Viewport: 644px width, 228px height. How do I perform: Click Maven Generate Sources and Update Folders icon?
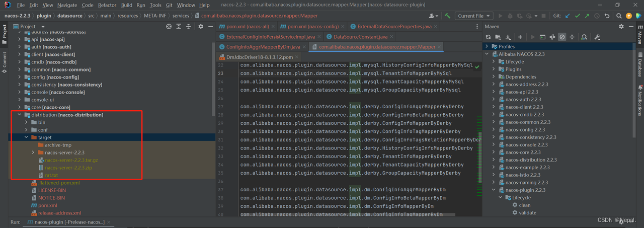pyautogui.click(x=498, y=37)
